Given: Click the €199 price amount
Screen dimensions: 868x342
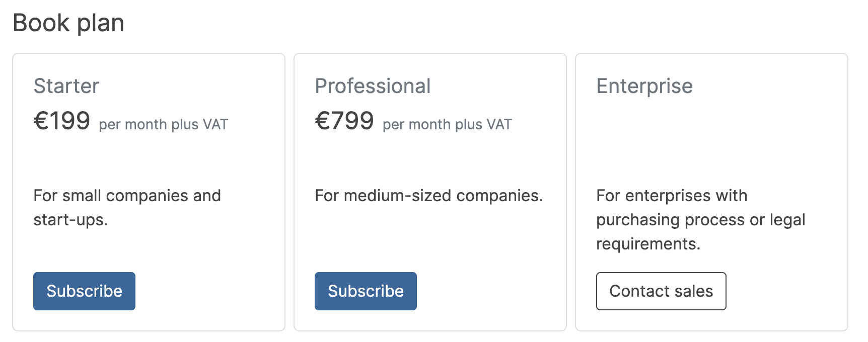Looking at the screenshot, I should click(x=62, y=121).
